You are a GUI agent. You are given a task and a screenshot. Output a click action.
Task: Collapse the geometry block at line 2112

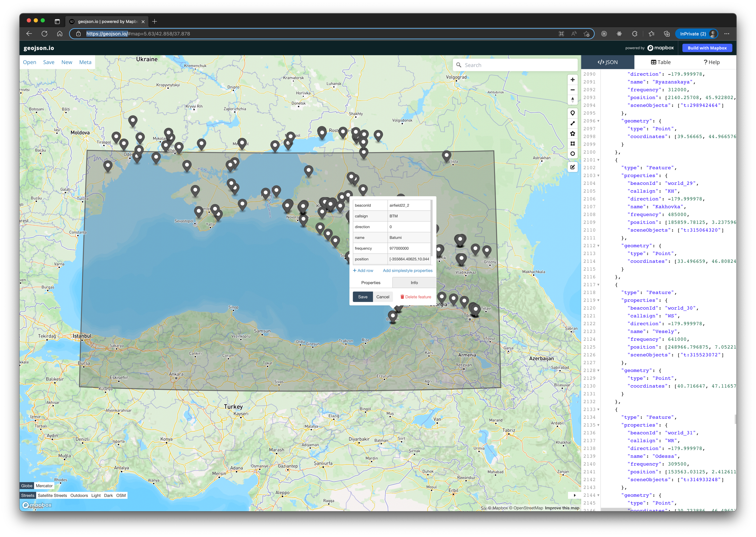[x=598, y=246]
